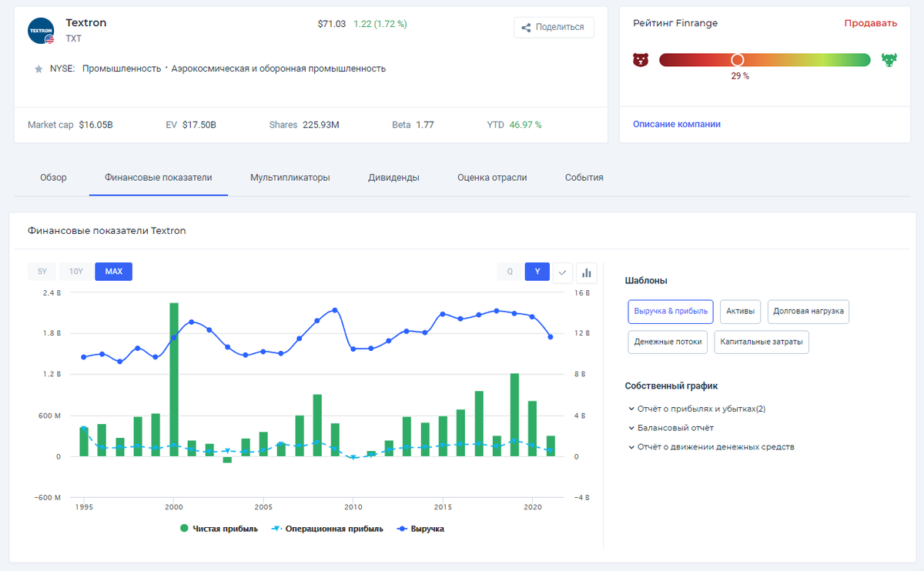
Task: Open the Финансовые показатели tab
Action: (x=159, y=178)
